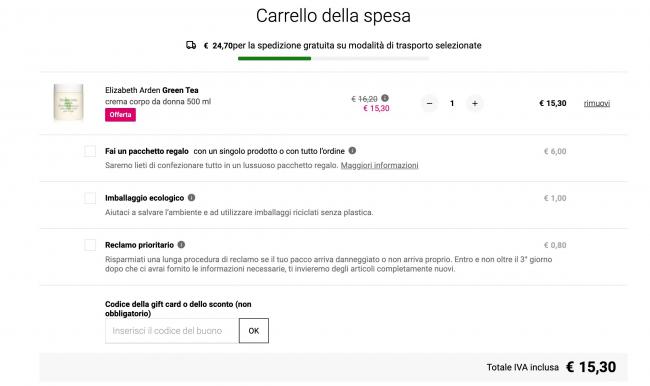Click the Totale IVA inclusa amount
The height and width of the screenshot is (386, 650).
point(591,367)
